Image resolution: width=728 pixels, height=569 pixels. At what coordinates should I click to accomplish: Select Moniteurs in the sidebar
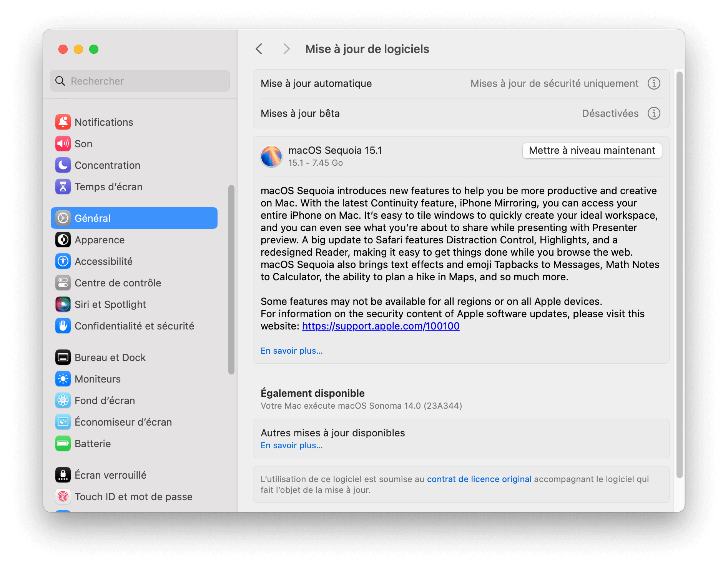click(134, 379)
